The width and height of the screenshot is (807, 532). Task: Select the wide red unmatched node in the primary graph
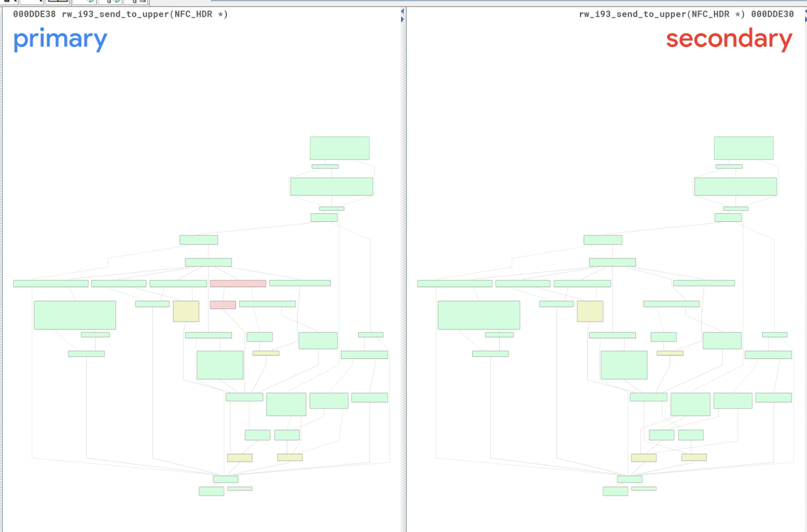click(x=238, y=283)
